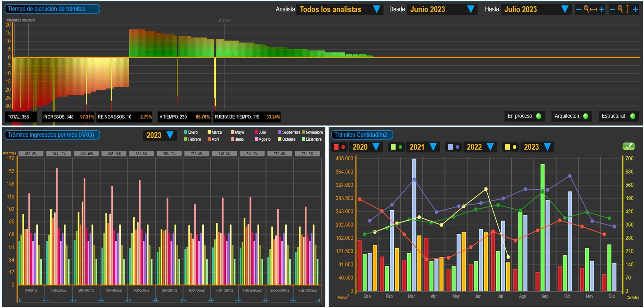The image size is (644, 308).
Task: Click the 07/2023 timeline marker
Action: coord(224,20)
